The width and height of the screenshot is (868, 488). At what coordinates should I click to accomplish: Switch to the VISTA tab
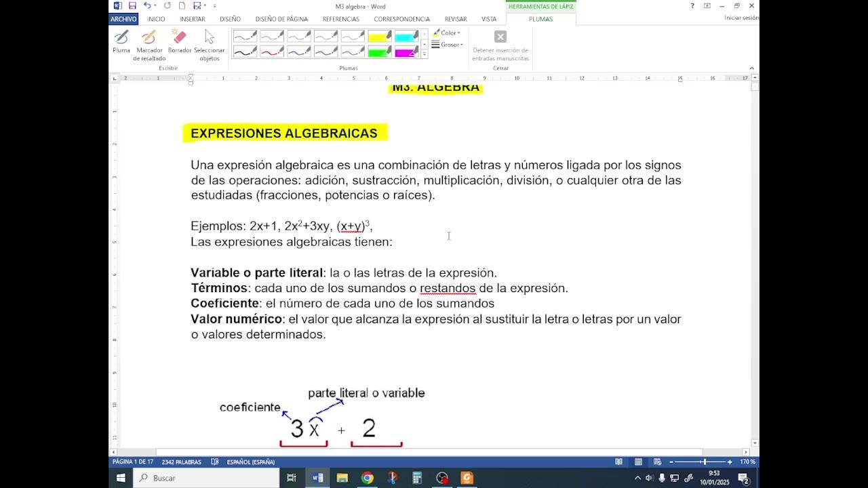(489, 19)
